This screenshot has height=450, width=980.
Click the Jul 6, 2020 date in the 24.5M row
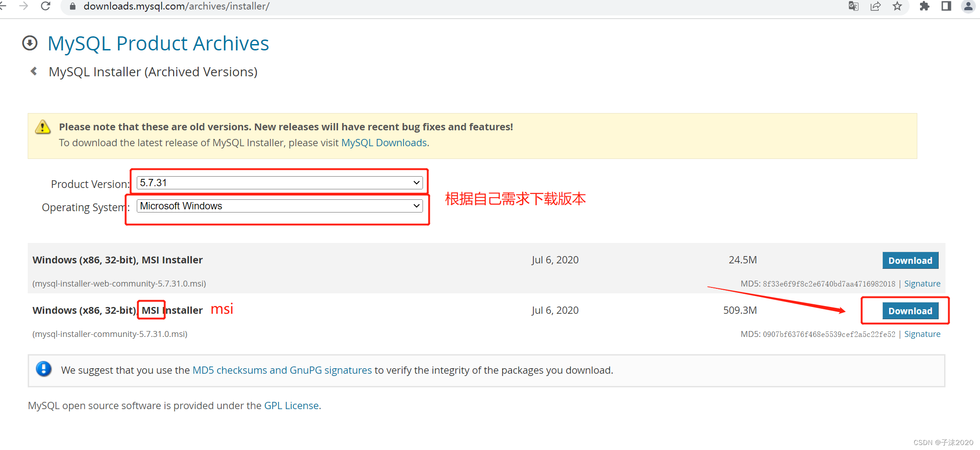coord(555,260)
